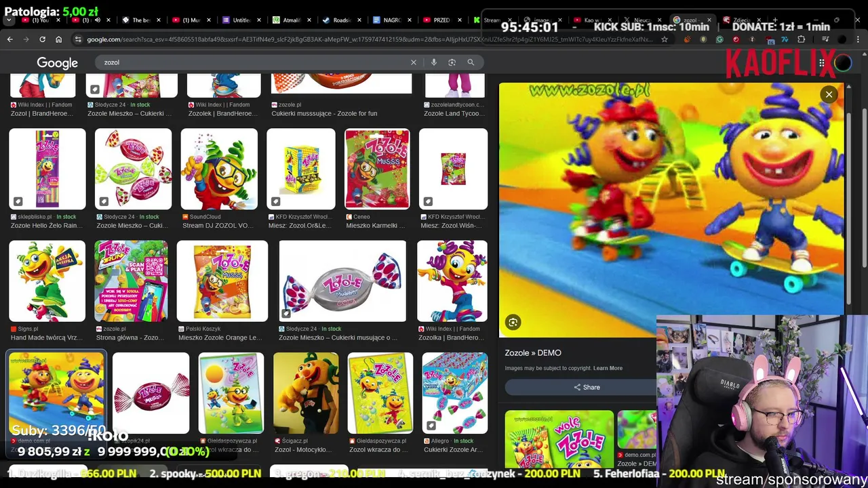The image size is (868, 488).
Task: Open Google Lens from the search bar
Action: (x=452, y=62)
